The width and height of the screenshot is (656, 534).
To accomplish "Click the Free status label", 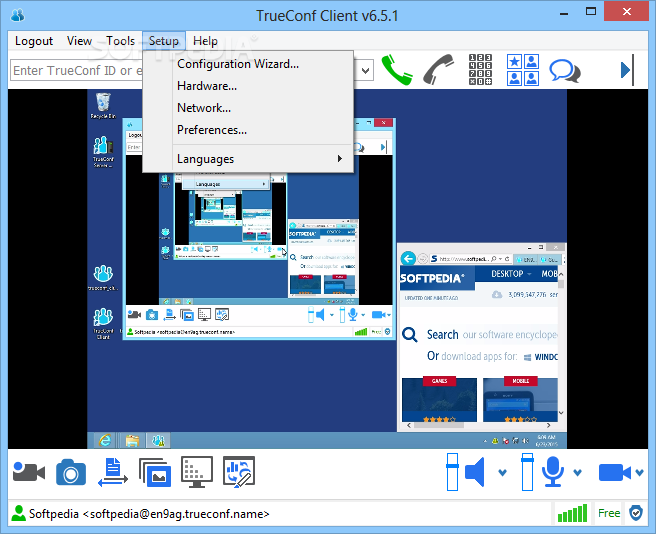I will point(609,513).
